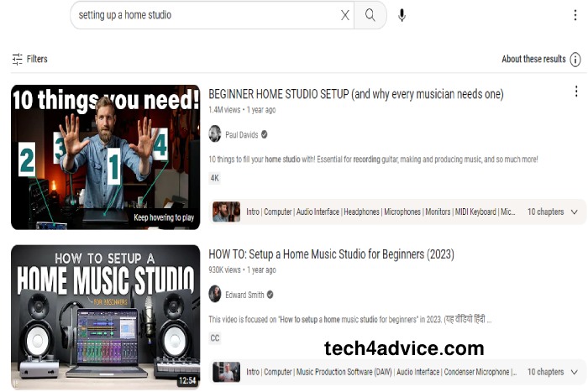Click the magnifying glass search button
The width and height of the screenshot is (588, 392).
click(x=370, y=15)
